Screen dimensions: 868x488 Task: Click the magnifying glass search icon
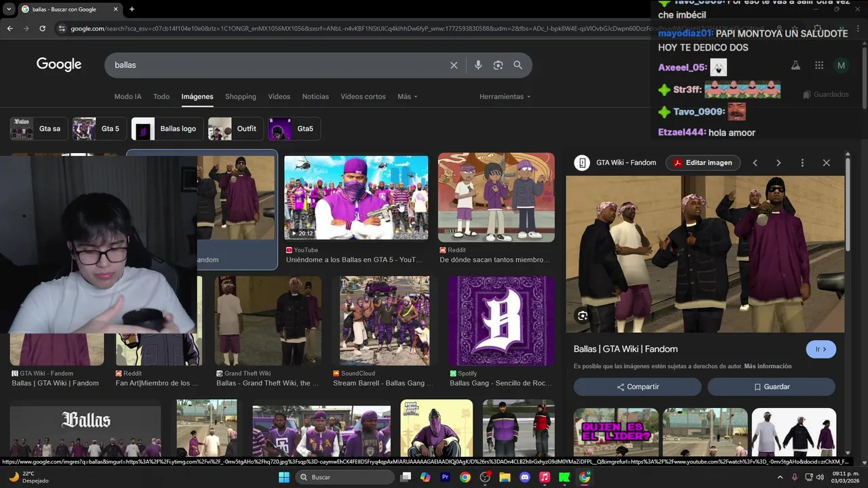pyautogui.click(x=518, y=65)
